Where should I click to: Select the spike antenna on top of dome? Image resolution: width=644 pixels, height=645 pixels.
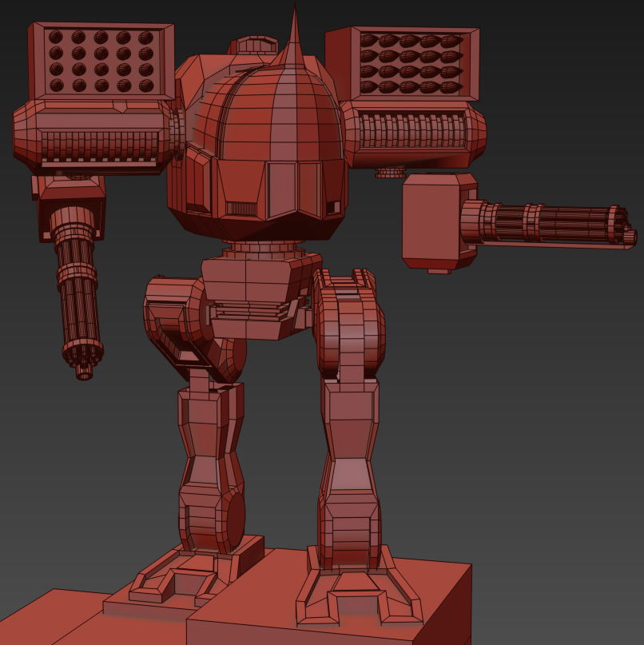pos(293,35)
